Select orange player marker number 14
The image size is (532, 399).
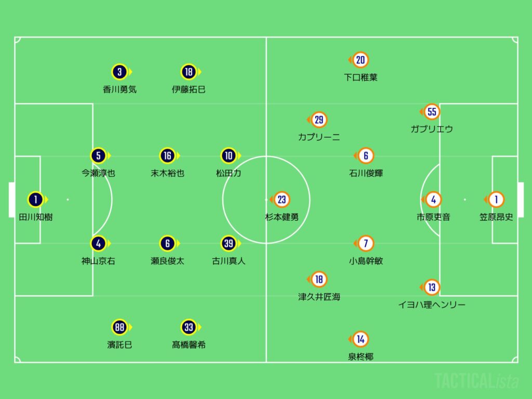pyautogui.click(x=361, y=339)
